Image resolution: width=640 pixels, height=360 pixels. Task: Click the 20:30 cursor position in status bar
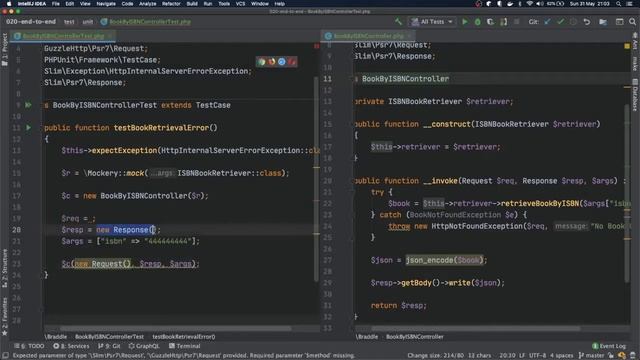(507, 356)
